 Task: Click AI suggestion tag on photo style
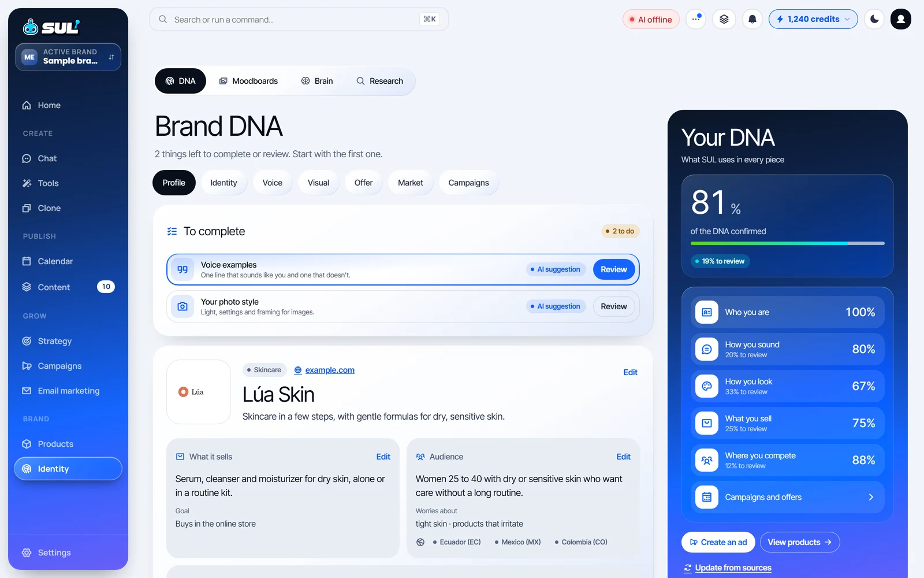(x=556, y=306)
